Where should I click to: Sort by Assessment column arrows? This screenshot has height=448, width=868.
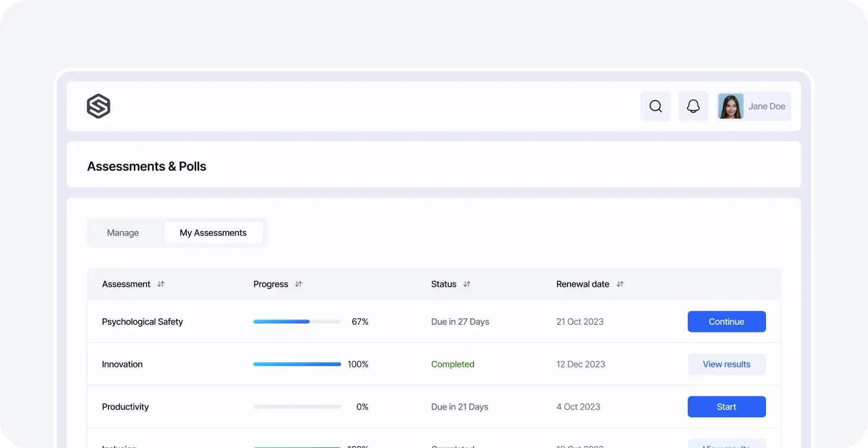click(161, 284)
